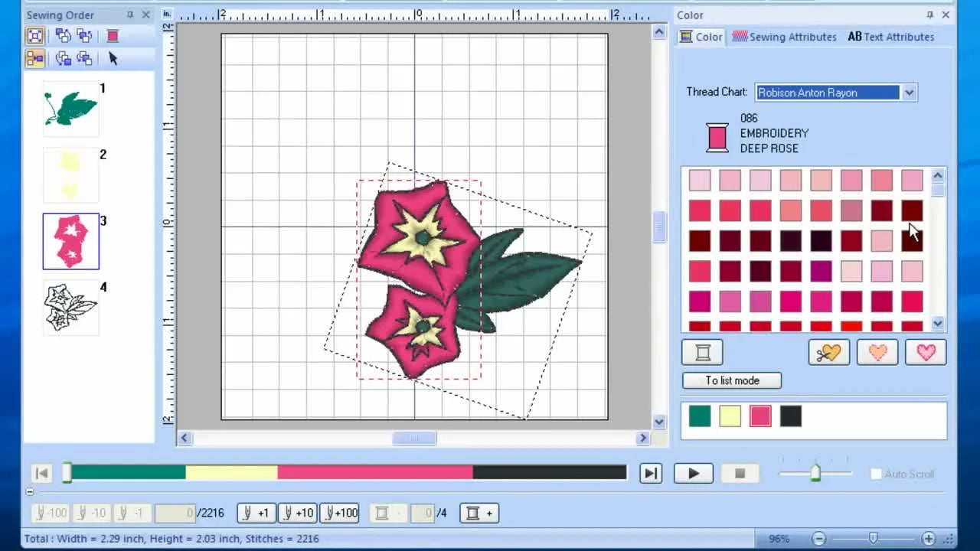Select the zoom-to-fit icon in Sewing Order toolbar
Screen dimensions: 980x551
point(34,35)
